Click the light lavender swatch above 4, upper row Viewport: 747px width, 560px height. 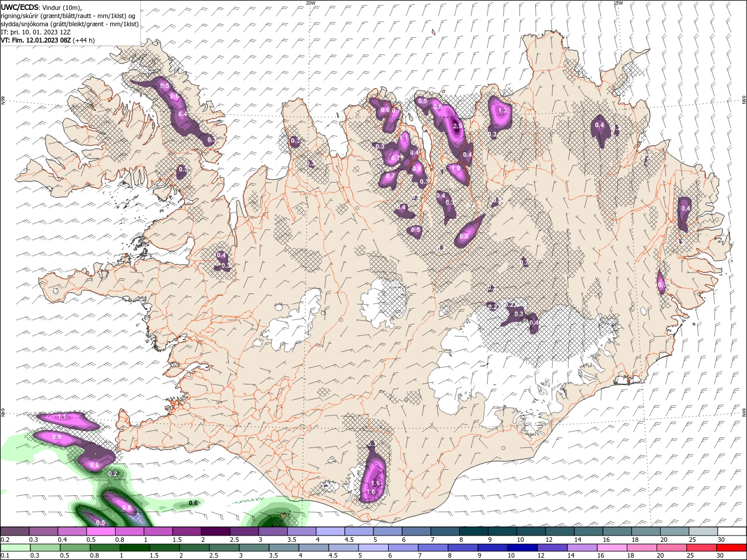tap(330, 531)
